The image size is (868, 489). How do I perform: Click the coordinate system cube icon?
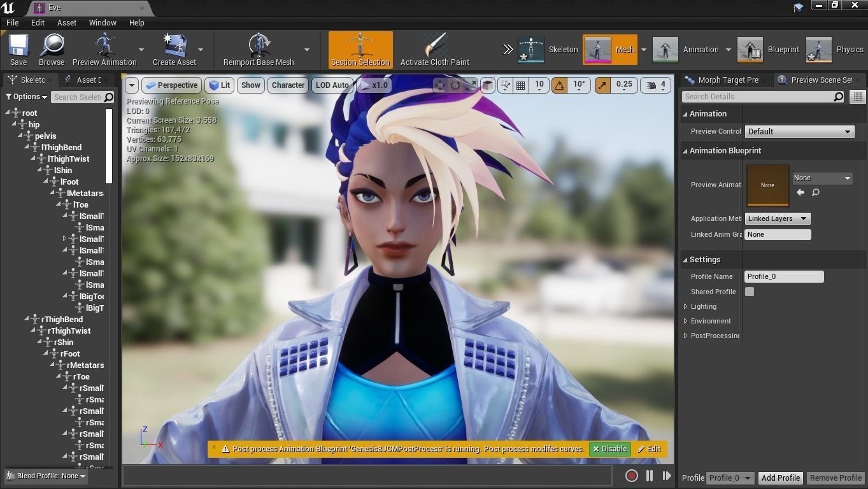487,85
